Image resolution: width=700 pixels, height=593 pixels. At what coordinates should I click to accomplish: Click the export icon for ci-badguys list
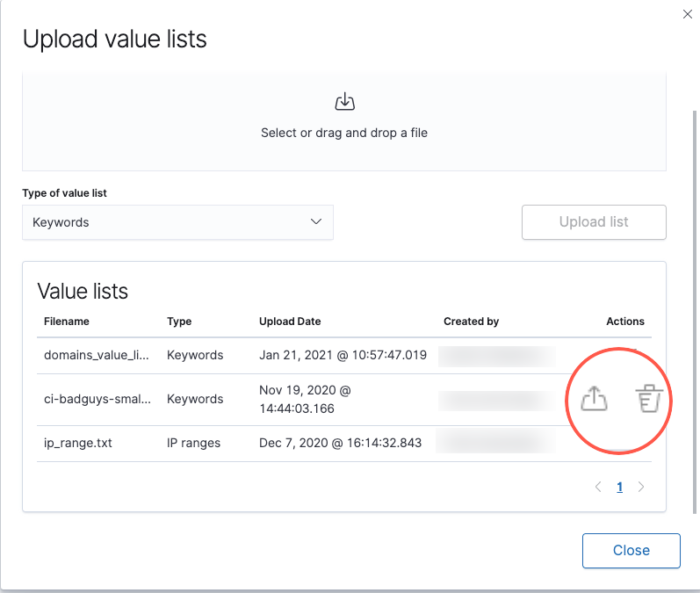click(x=595, y=399)
